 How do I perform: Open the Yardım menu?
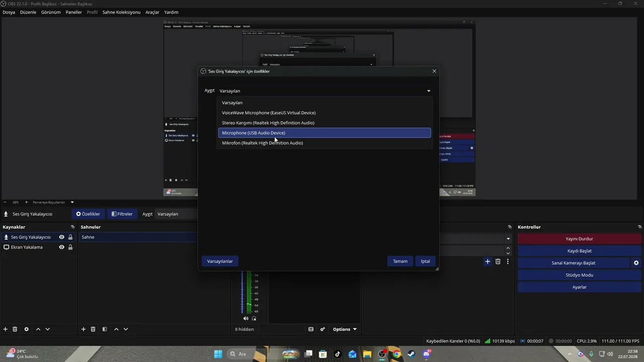point(171,12)
